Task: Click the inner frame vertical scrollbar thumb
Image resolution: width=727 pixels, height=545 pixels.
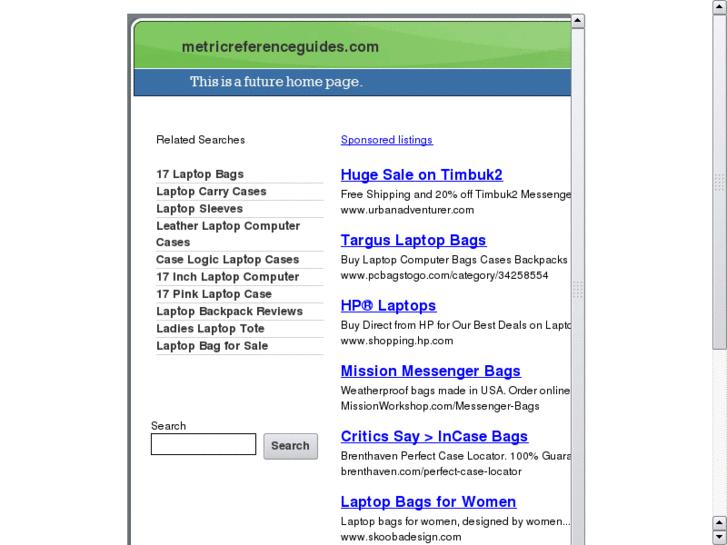Action: click(x=578, y=290)
